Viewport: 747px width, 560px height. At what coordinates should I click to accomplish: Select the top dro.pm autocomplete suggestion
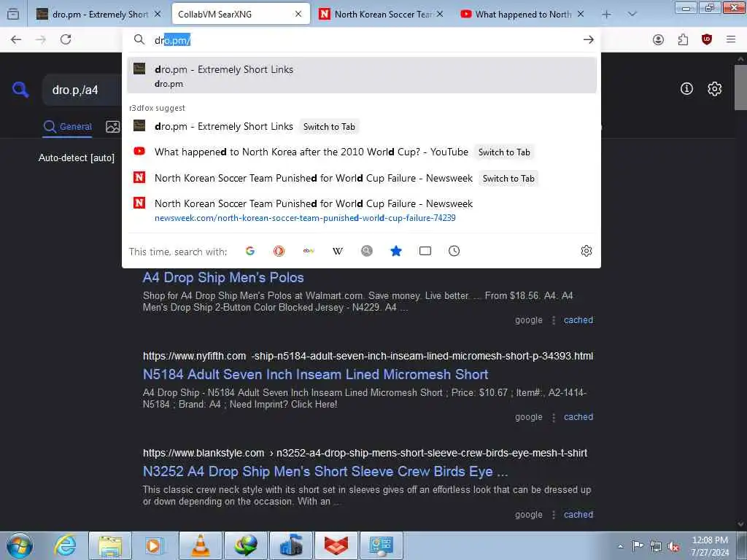362,76
